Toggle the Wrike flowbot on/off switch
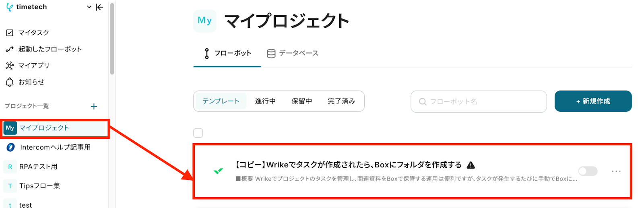The height and width of the screenshot is (208, 644). tap(588, 171)
